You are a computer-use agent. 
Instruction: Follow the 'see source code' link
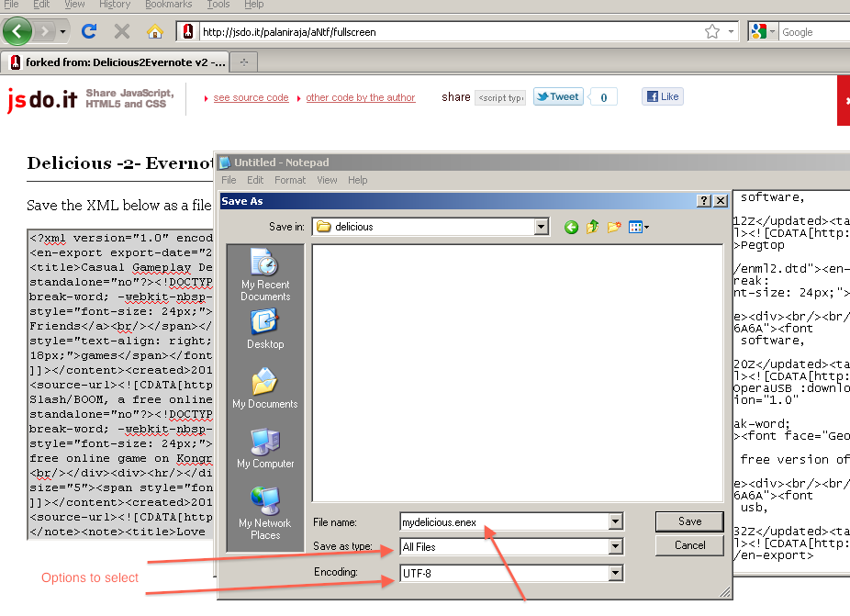tap(251, 97)
